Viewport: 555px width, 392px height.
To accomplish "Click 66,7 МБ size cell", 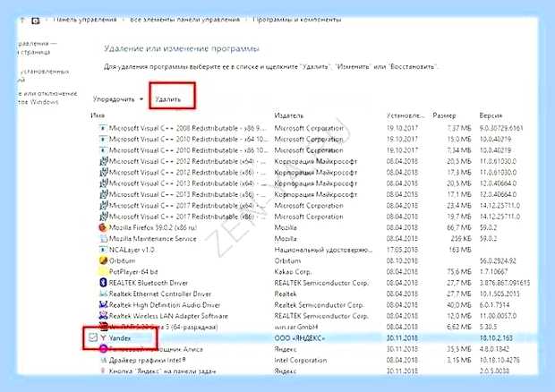I will [x=458, y=227].
